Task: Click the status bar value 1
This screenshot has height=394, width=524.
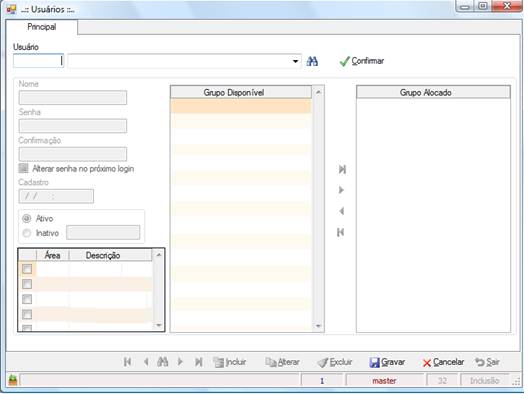Action: point(322,381)
